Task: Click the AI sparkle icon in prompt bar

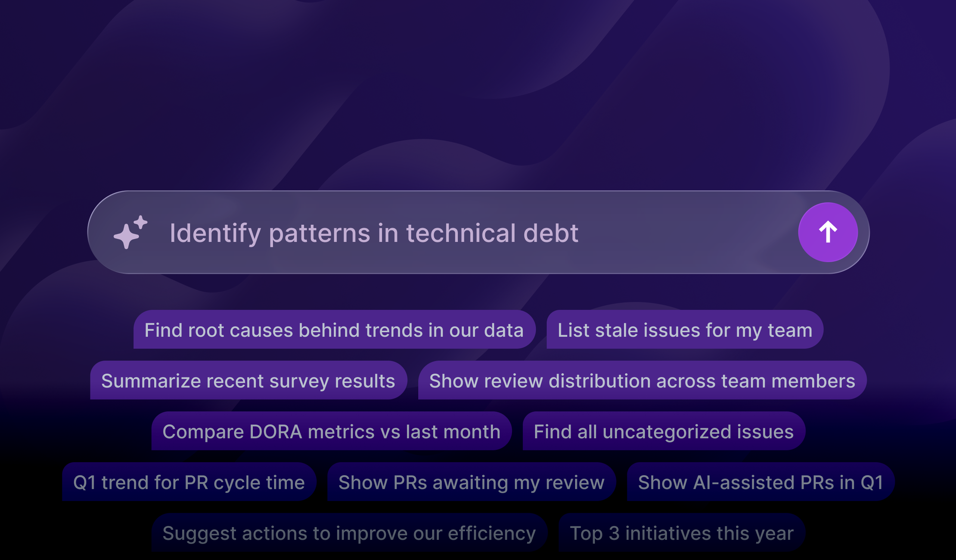Action: click(130, 233)
